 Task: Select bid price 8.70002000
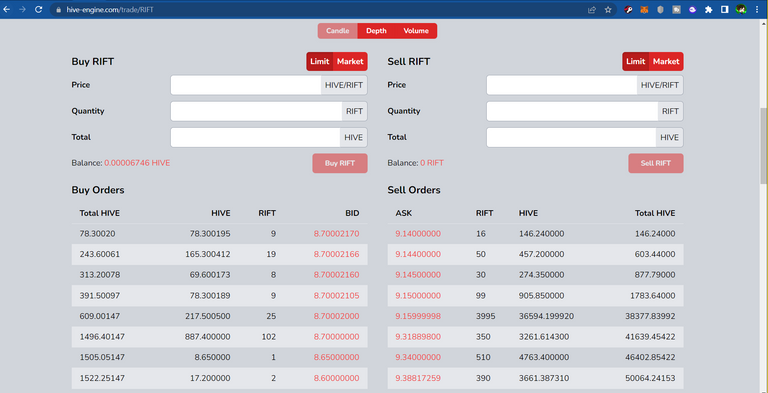(x=336, y=317)
